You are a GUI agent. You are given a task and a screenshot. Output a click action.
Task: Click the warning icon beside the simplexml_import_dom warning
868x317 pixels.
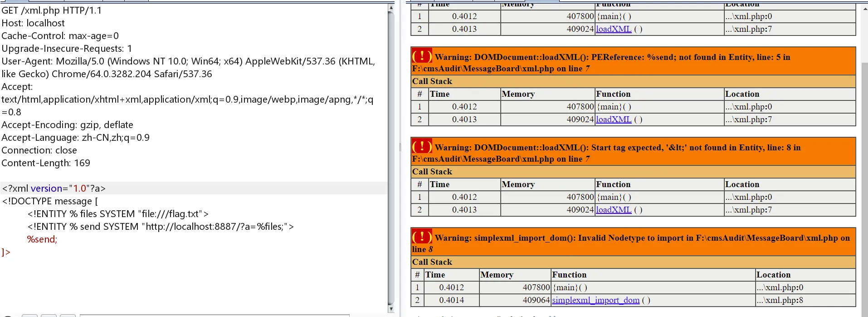coord(422,237)
